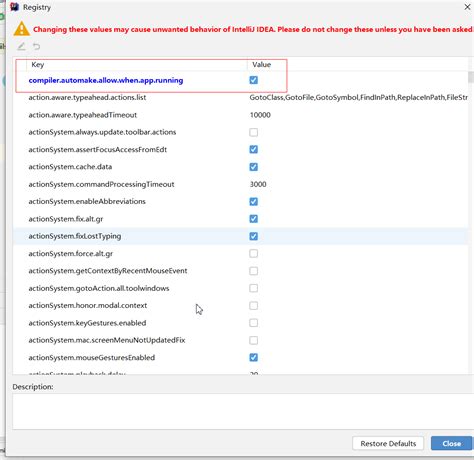474x460 pixels.
Task: Toggle actionSystem.fix.alt.gr checkbox
Action: 253,219
